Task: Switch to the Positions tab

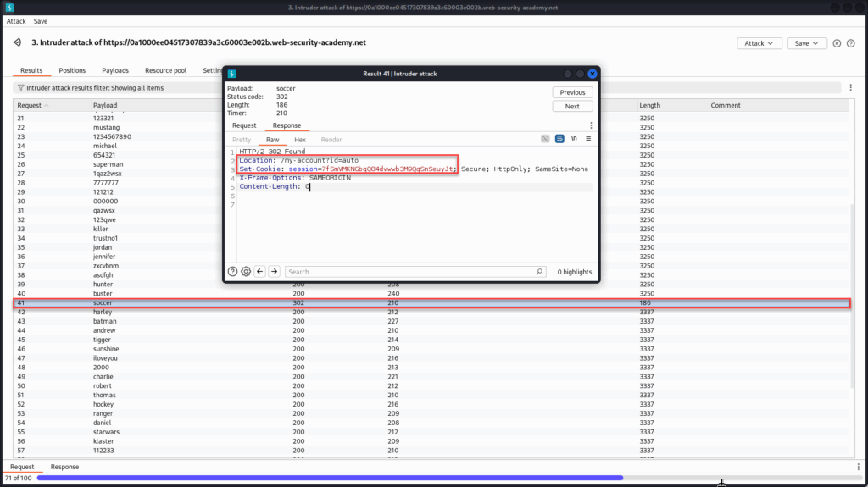Action: pyautogui.click(x=72, y=70)
